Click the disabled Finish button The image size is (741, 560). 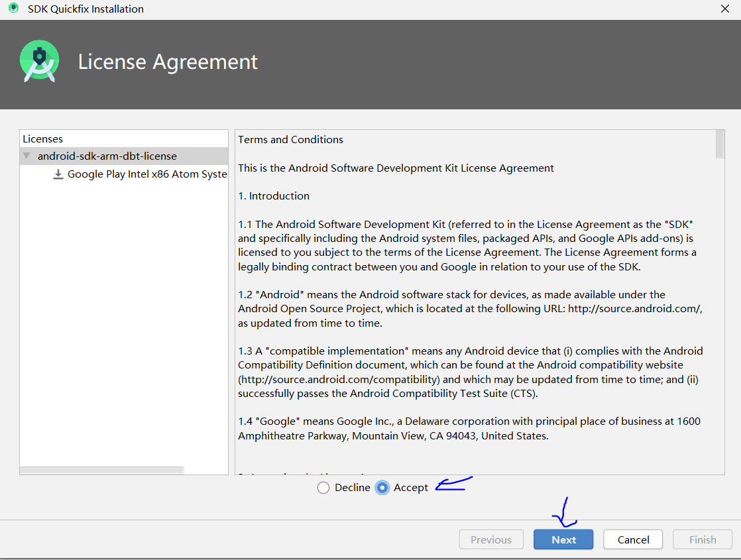(703, 539)
